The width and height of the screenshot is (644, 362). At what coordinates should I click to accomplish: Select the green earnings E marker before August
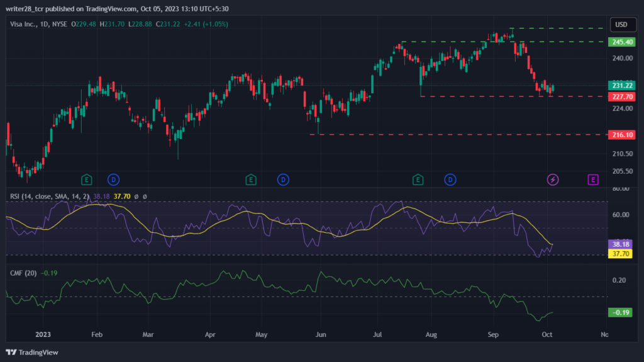click(418, 180)
